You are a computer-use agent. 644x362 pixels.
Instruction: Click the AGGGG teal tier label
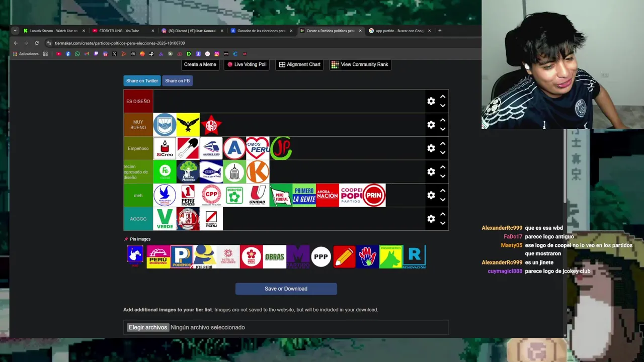pos(138,219)
